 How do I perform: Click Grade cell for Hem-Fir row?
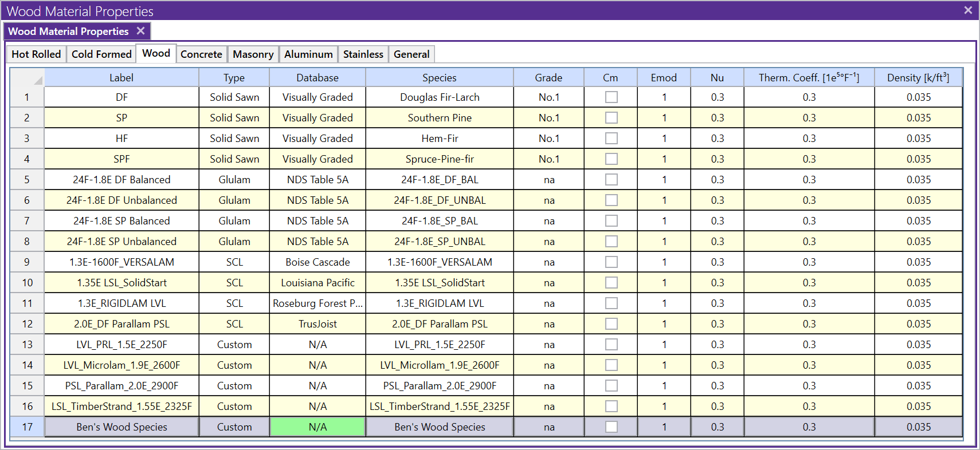point(548,139)
